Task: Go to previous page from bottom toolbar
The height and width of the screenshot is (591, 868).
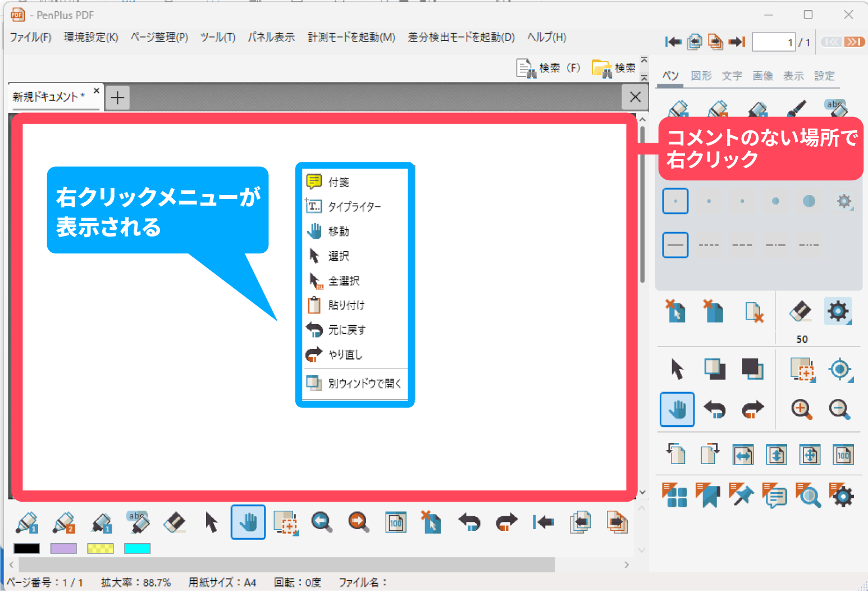Action: (580, 522)
